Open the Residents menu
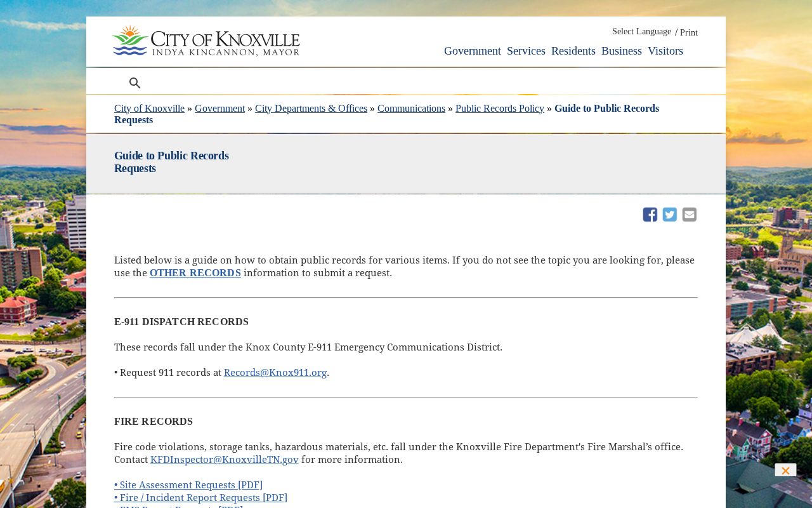This screenshot has width=812, height=508. point(573,51)
